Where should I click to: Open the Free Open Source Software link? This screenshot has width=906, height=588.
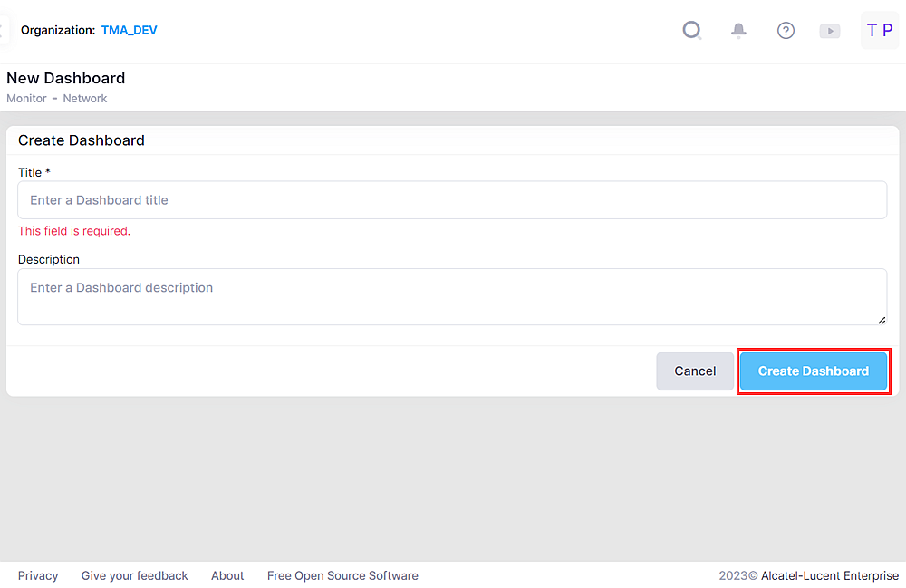tap(342, 575)
